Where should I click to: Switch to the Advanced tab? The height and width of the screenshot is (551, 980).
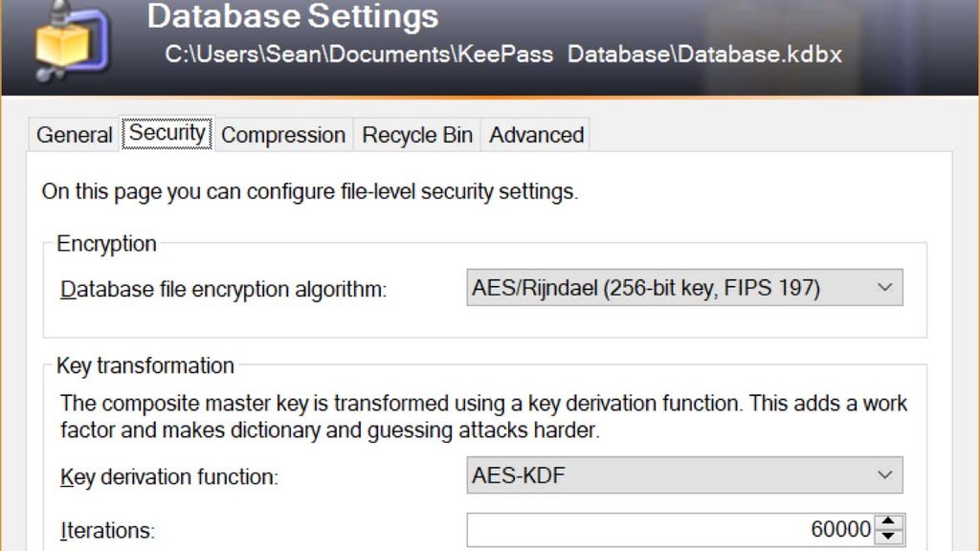click(x=534, y=135)
